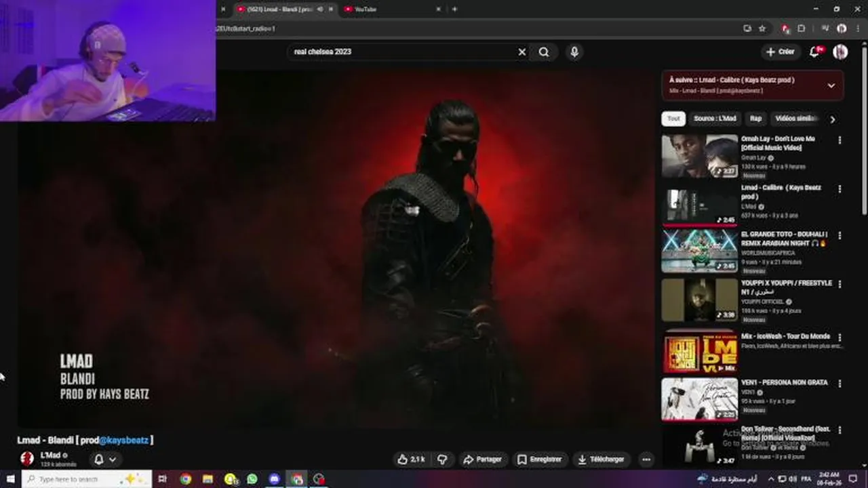Click the 'Télécharger' download button

click(601, 460)
